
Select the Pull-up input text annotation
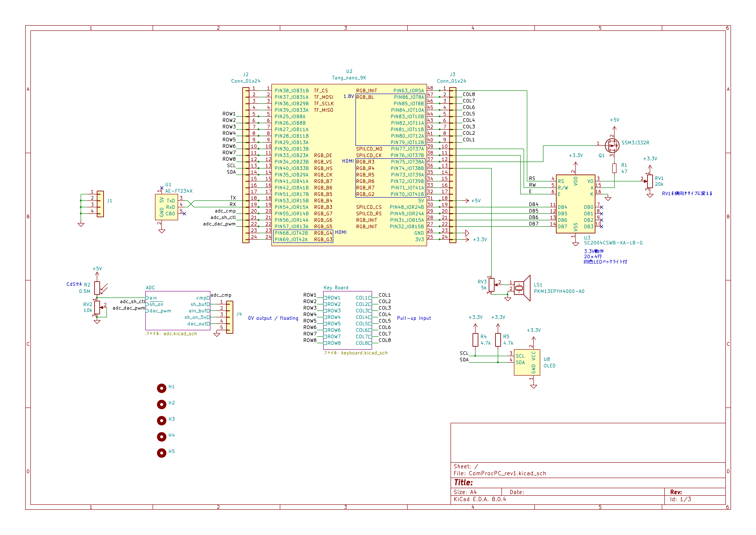(414, 318)
